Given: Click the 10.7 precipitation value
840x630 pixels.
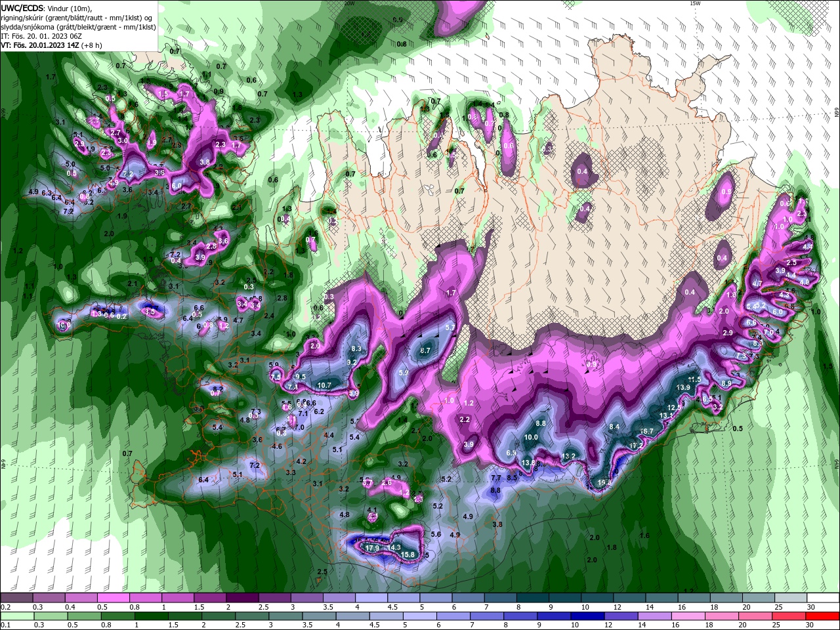Looking at the screenshot, I should click(x=324, y=385).
